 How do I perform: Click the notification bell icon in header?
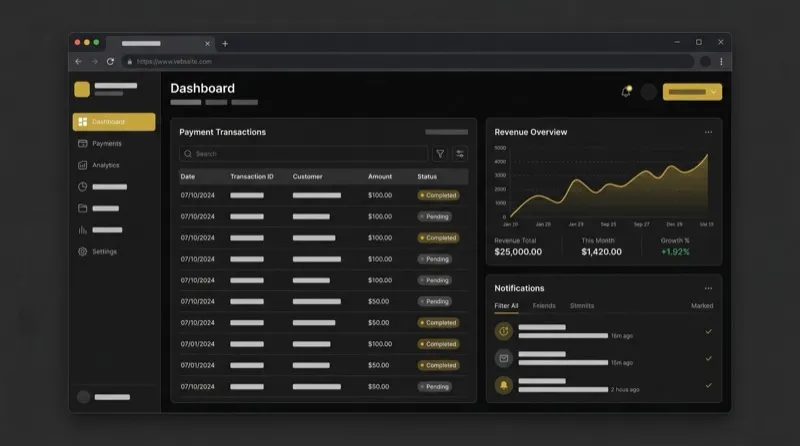tap(626, 92)
